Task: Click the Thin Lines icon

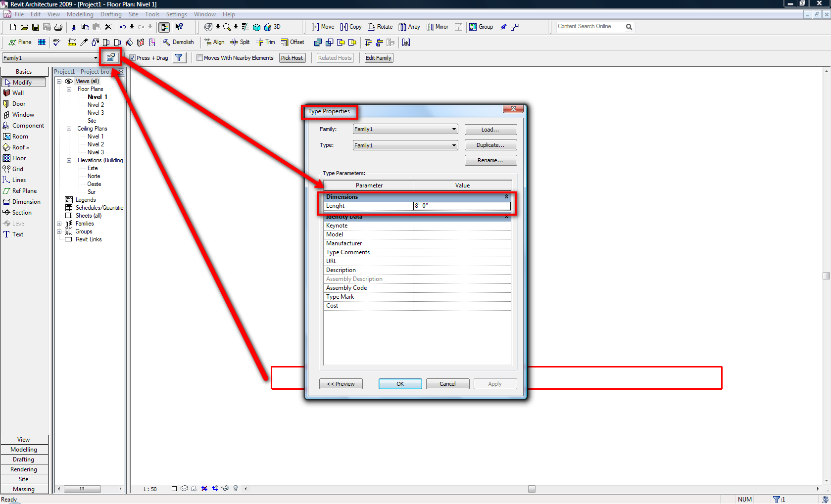Action: tap(245, 27)
